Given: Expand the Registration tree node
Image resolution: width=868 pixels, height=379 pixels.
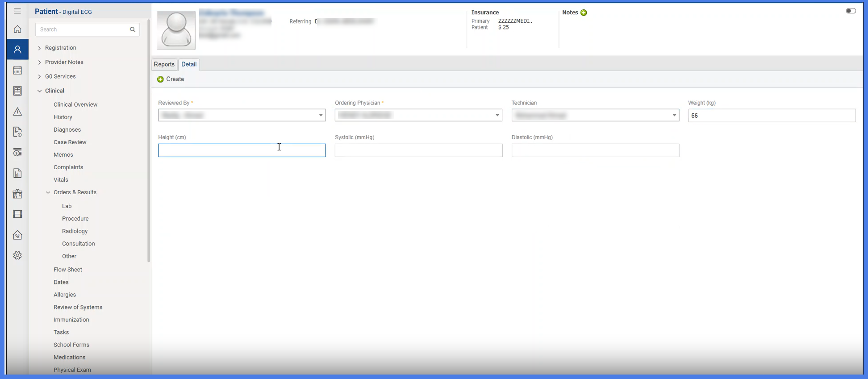Looking at the screenshot, I should coord(39,48).
